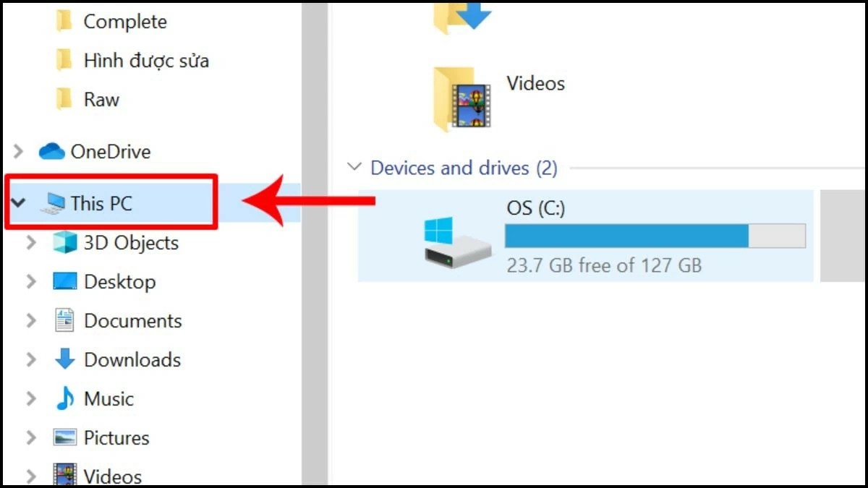Open the Pictures folder icon

[67, 437]
